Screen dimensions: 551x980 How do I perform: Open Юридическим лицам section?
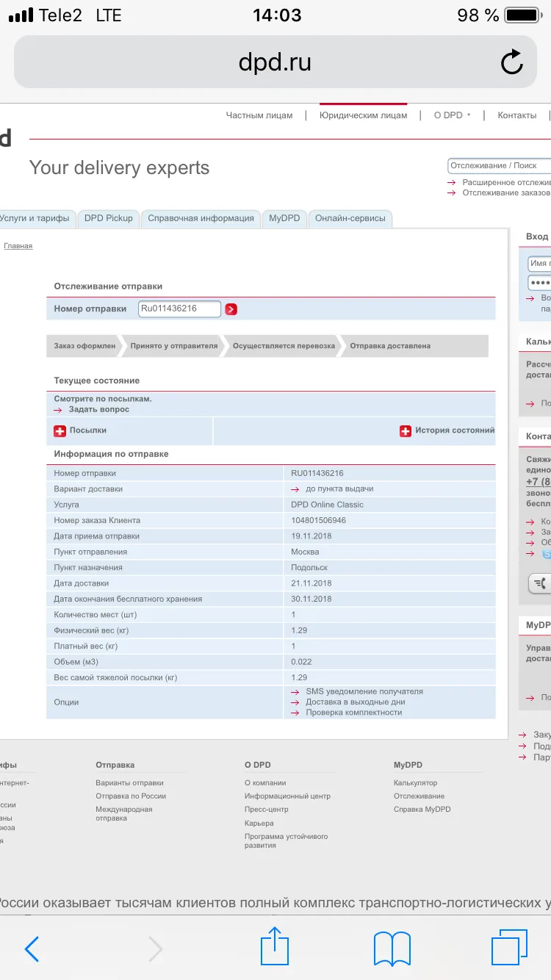pos(363,115)
